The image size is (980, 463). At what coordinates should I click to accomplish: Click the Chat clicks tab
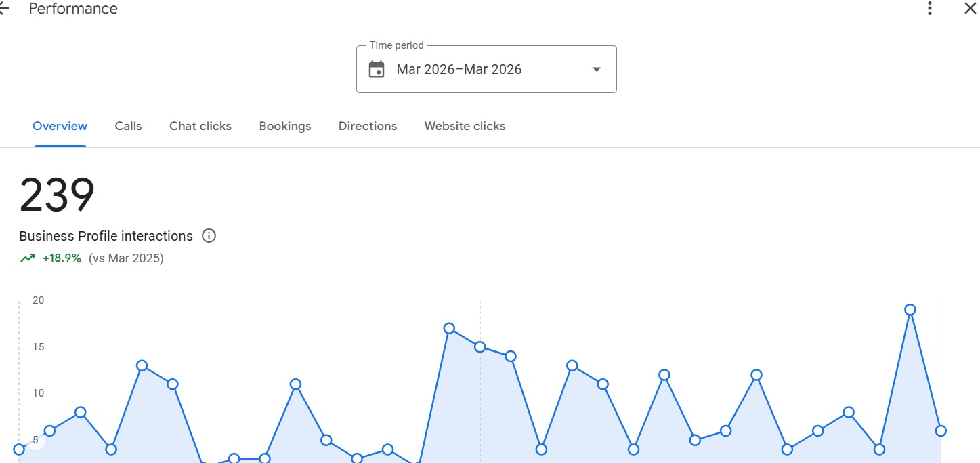200,126
